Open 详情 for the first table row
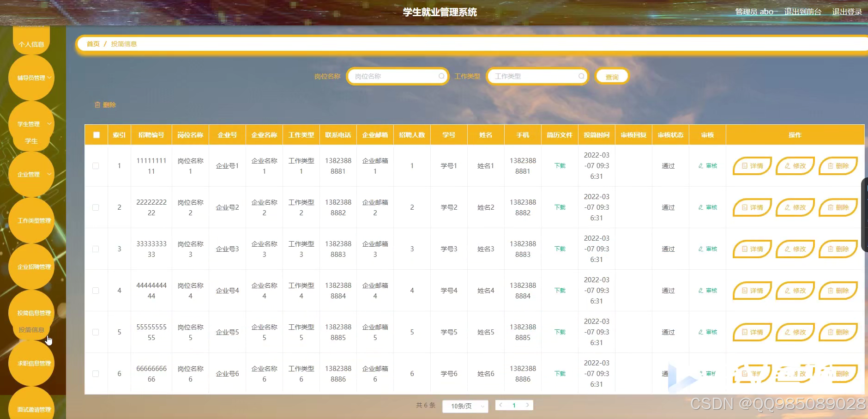Image resolution: width=868 pixels, height=419 pixels. [x=752, y=165]
